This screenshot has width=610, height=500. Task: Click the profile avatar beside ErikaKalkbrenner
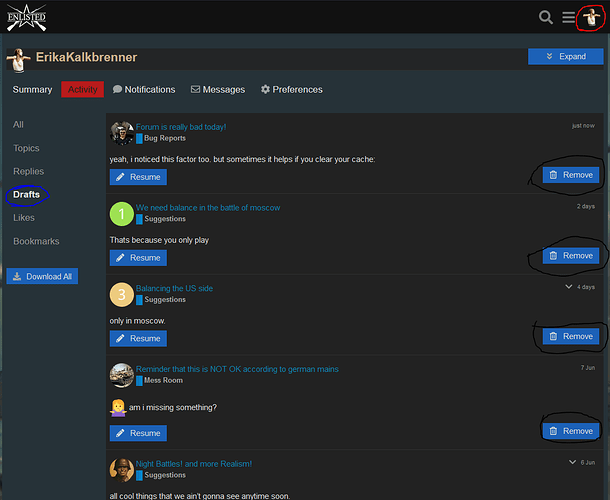click(x=18, y=58)
